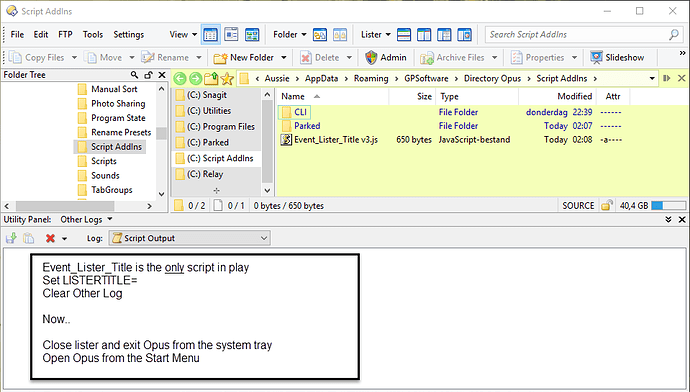Click the Slideshow toolbar button
The height and width of the screenshot is (392, 690).
[x=617, y=58]
